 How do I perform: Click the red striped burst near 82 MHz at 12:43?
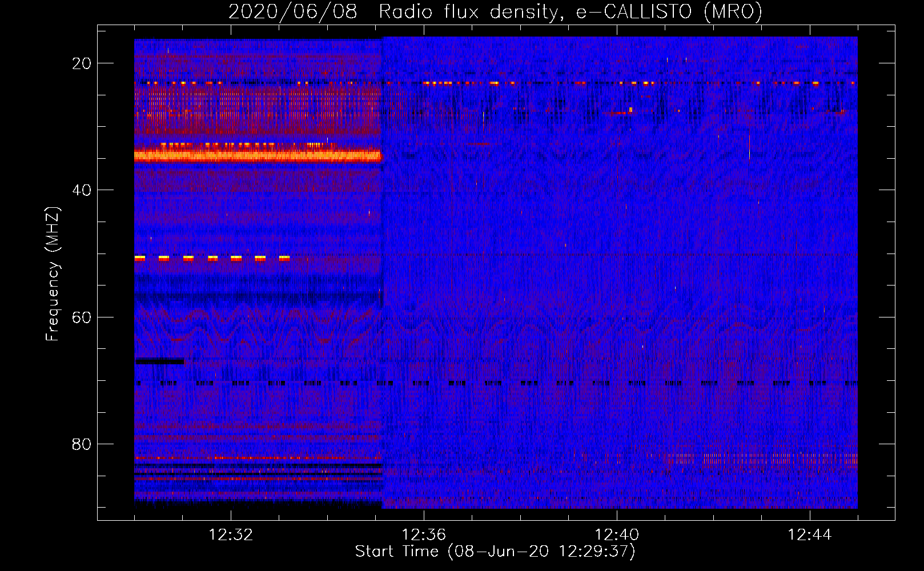pos(765,459)
